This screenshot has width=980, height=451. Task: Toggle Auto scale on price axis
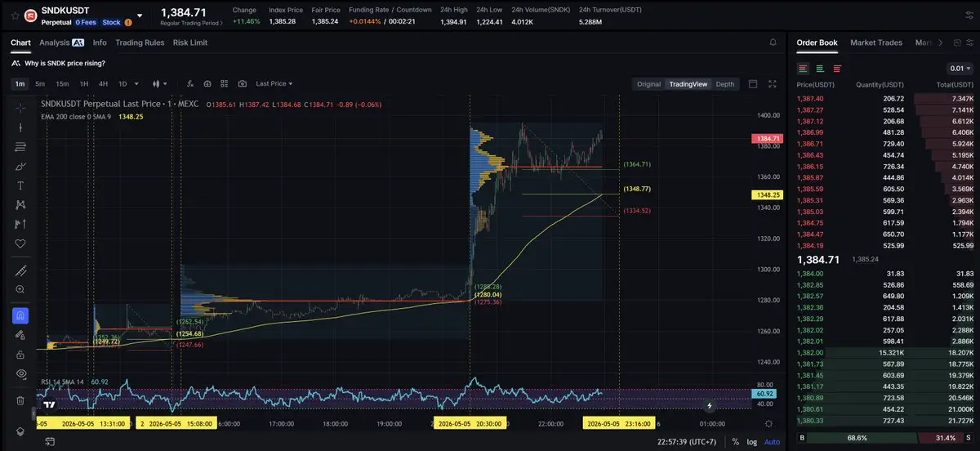[772, 441]
